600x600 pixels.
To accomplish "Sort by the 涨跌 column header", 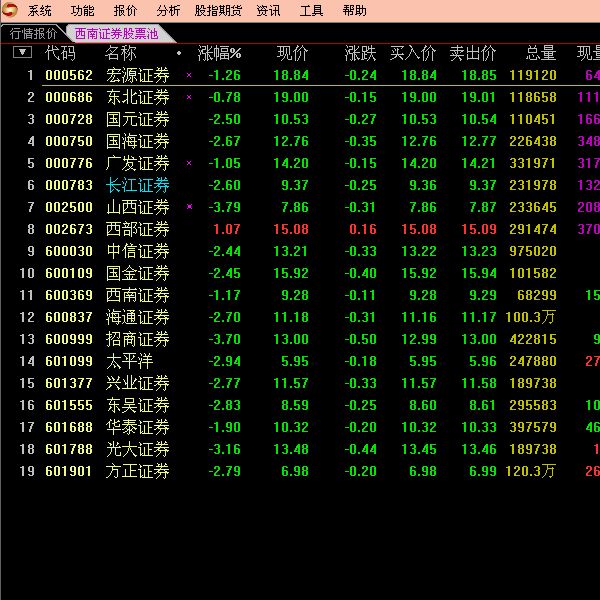I will click(x=360, y=53).
